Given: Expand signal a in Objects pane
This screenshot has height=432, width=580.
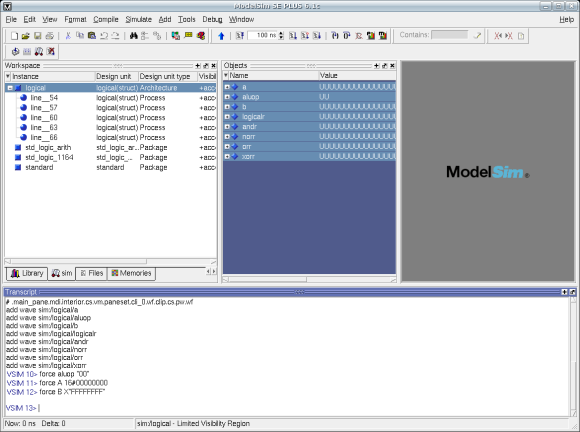Looking at the screenshot, I should pos(227,87).
